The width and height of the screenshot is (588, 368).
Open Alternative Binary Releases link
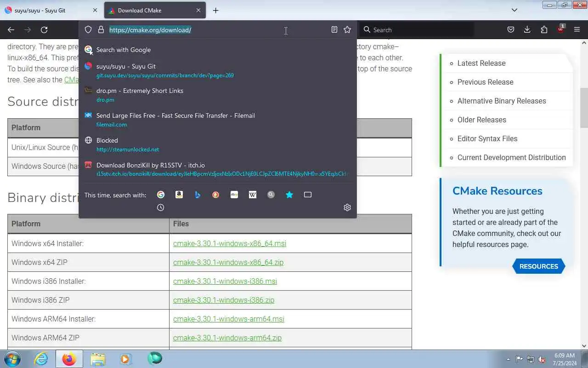click(502, 101)
